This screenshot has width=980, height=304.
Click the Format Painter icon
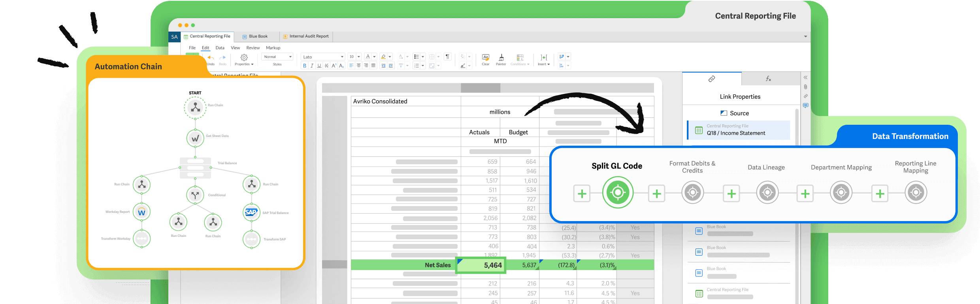point(501,58)
